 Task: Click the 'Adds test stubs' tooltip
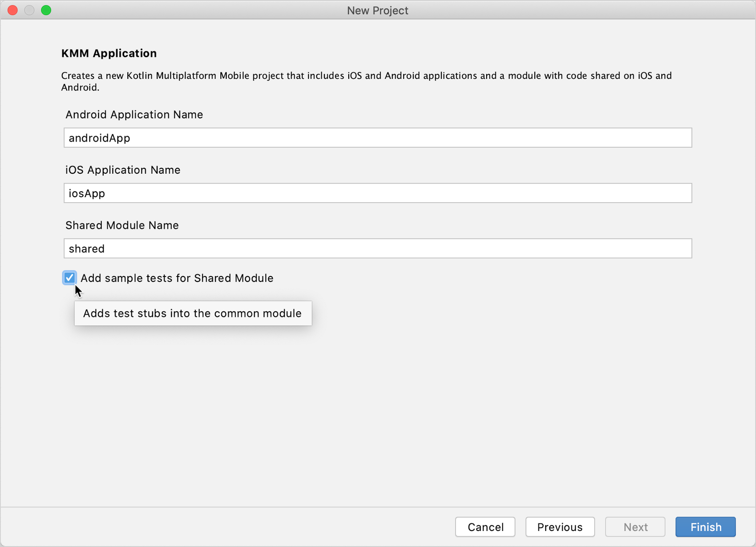pyautogui.click(x=192, y=314)
